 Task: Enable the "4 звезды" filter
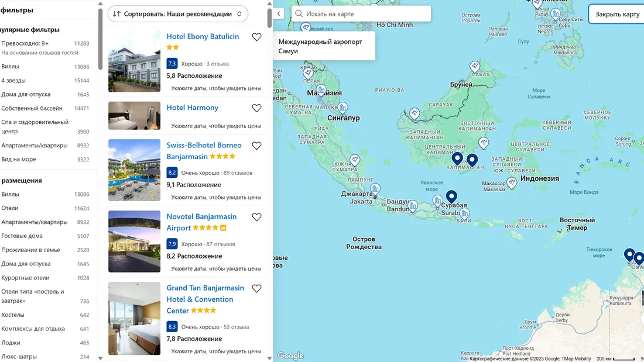13,81
